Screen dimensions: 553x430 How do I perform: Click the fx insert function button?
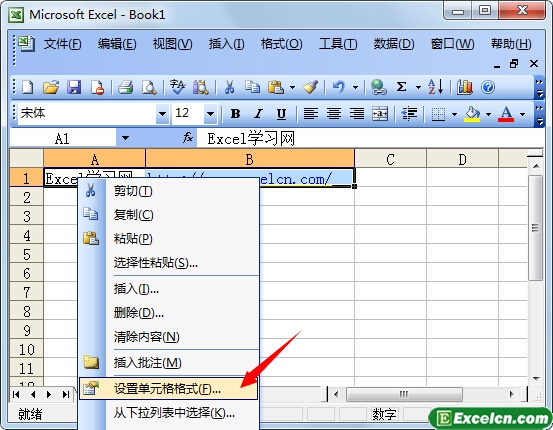click(x=188, y=138)
